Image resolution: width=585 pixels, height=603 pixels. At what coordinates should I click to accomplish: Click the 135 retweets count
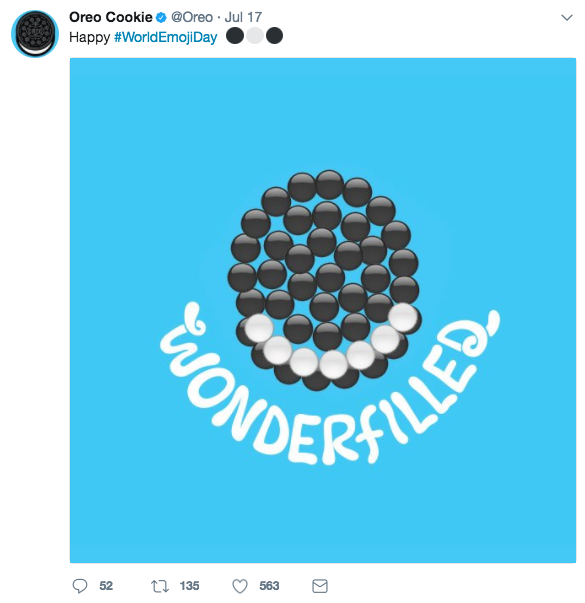point(189,586)
